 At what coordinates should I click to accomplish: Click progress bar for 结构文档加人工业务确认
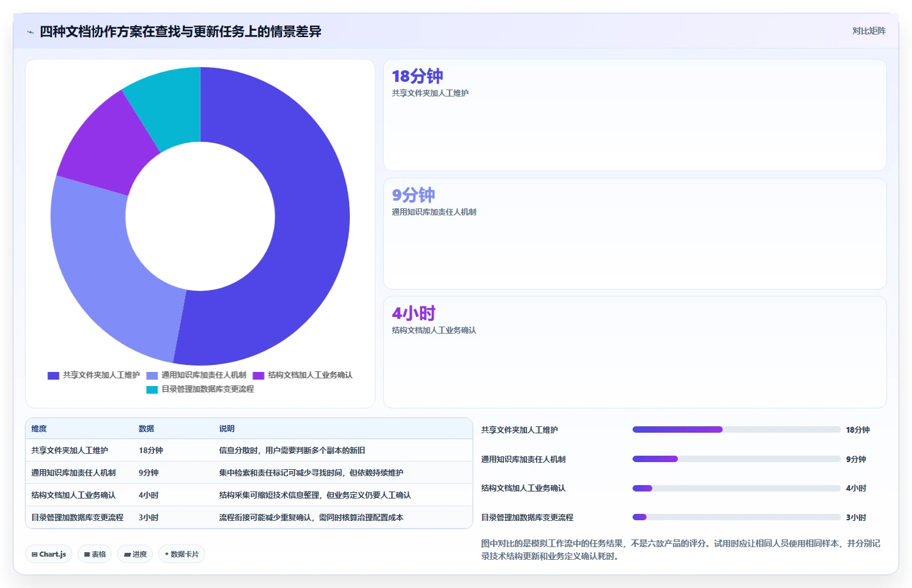coord(736,488)
